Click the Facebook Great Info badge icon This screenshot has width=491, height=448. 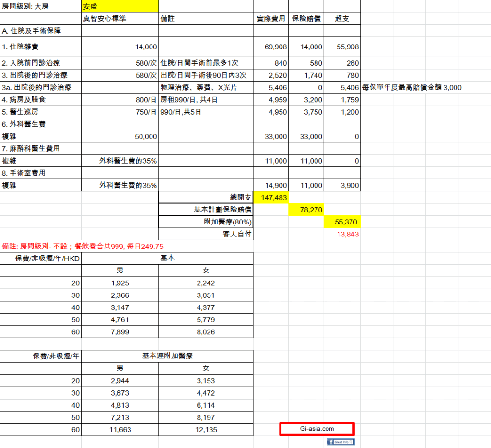340,442
